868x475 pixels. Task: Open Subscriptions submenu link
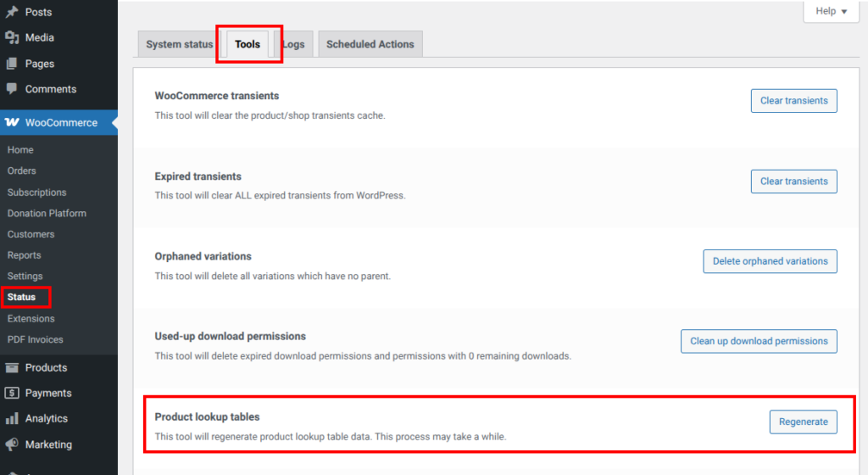(x=36, y=192)
